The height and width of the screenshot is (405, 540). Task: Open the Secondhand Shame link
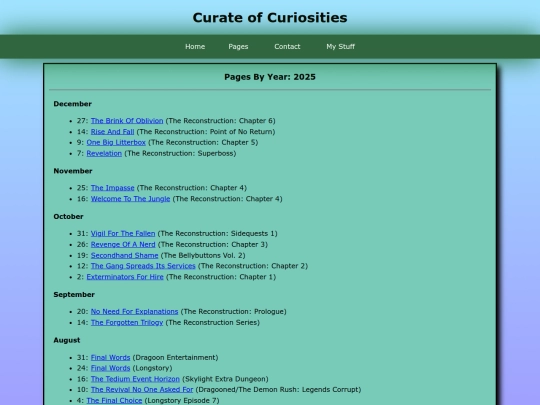[124, 255]
